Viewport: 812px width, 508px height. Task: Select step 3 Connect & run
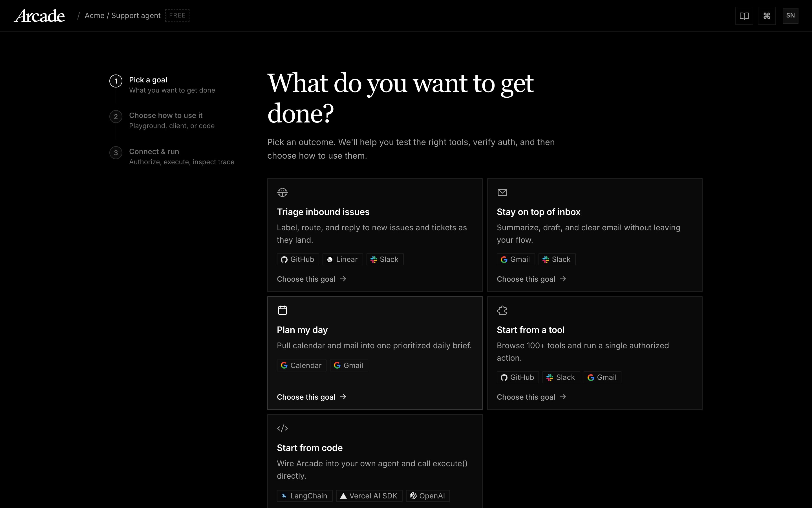(x=172, y=157)
